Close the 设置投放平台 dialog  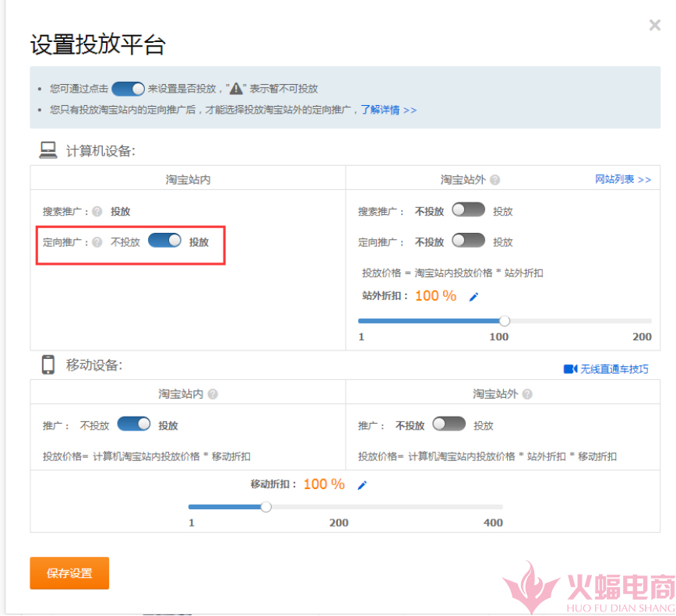point(655,25)
